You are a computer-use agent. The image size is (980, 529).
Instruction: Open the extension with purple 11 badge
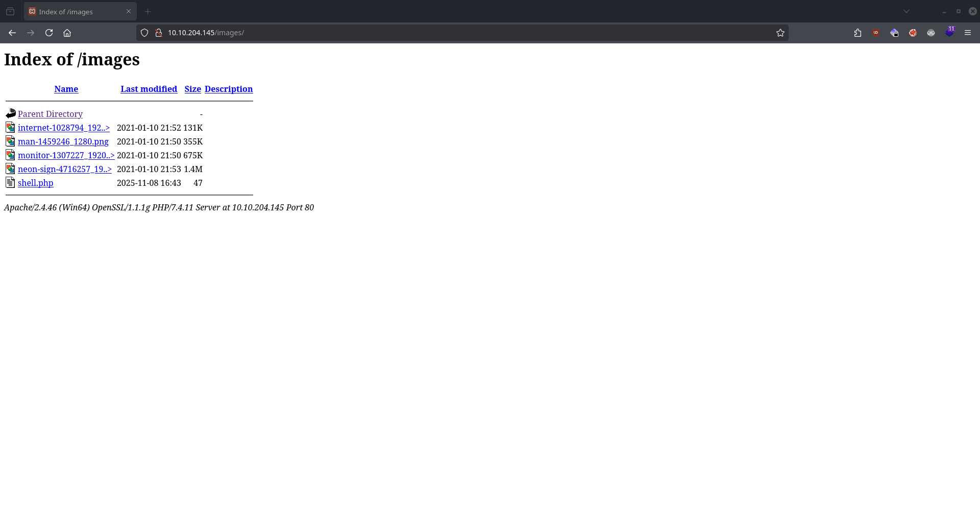[x=949, y=33]
